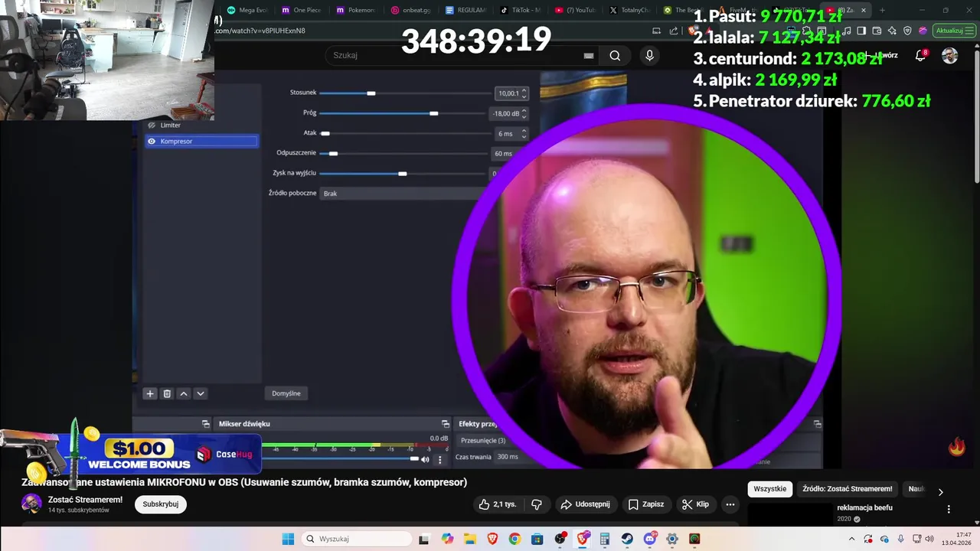Click the Atak value spinner arrows
The height and width of the screenshot is (551, 980).
point(524,133)
